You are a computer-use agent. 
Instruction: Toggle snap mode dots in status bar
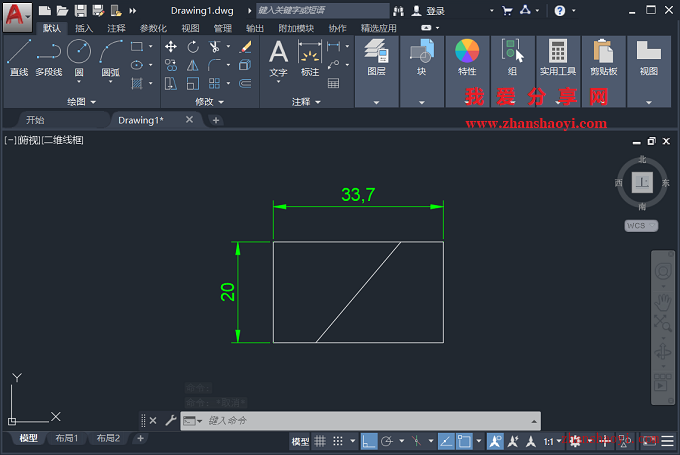pos(338,441)
